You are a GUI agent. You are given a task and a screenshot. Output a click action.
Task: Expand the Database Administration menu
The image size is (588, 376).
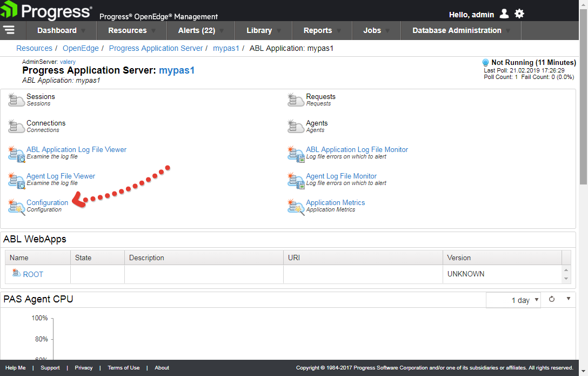click(x=460, y=30)
